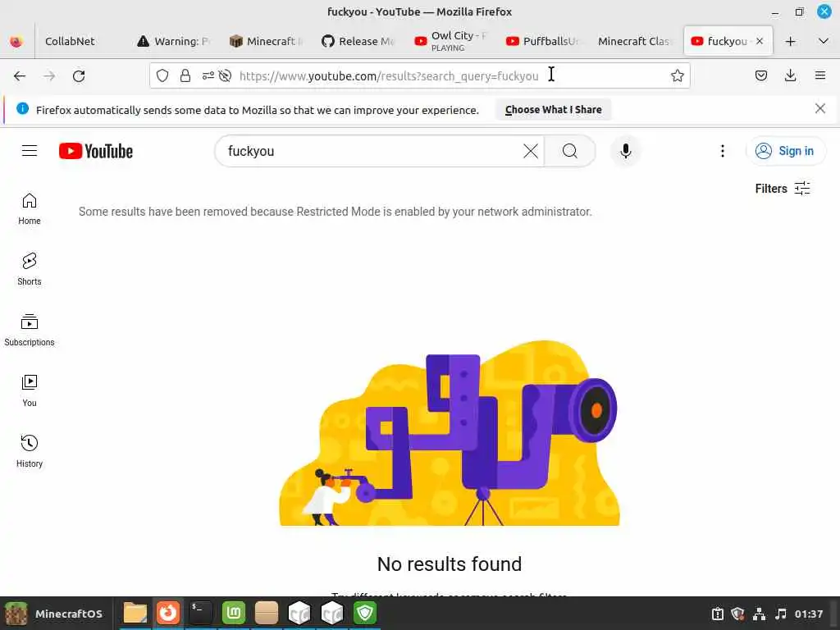
Task: Open a new browser tab with the plus
Action: click(790, 41)
